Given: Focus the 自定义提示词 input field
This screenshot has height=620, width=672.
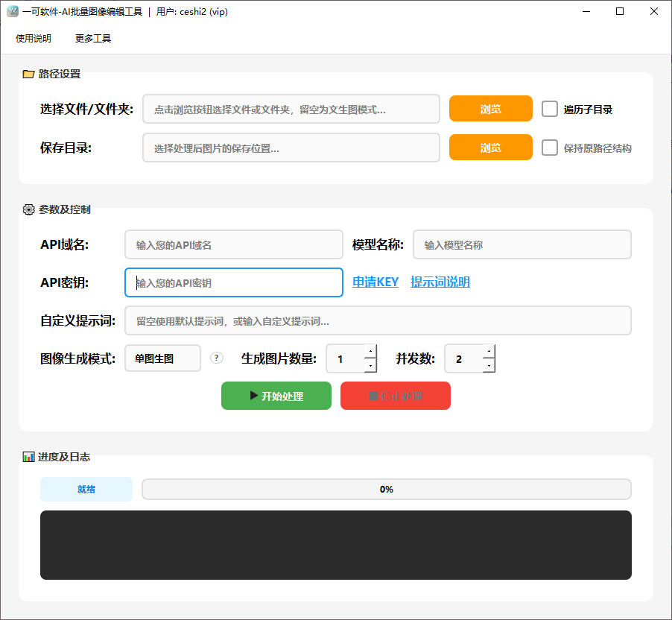Looking at the screenshot, I should [x=378, y=320].
